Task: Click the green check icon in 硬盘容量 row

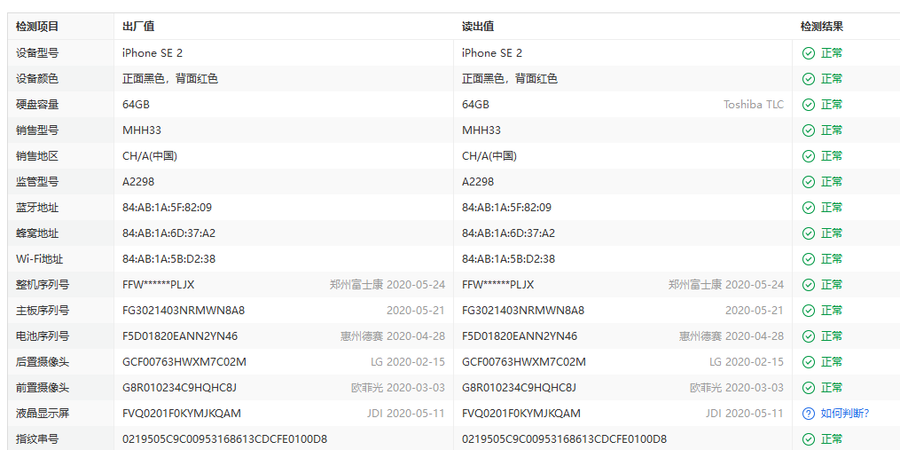Action: [808, 105]
